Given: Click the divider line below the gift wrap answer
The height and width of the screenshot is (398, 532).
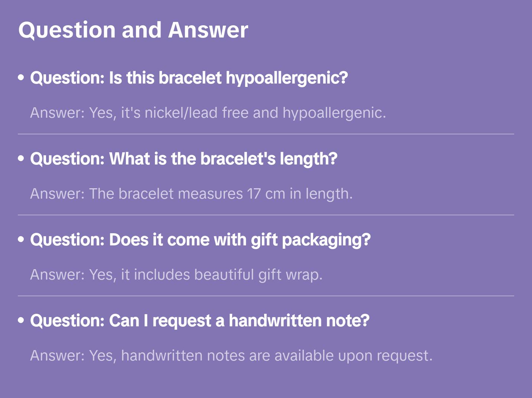Looking at the screenshot, I should pos(266,296).
